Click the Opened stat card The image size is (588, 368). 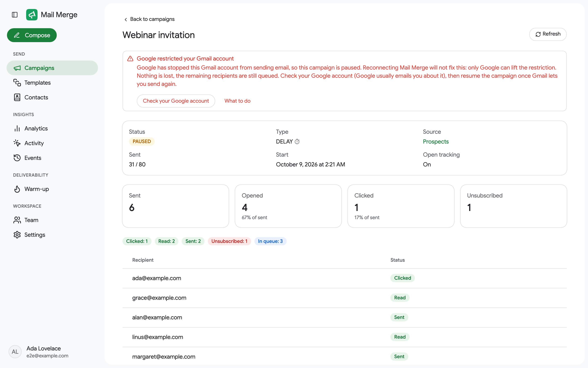click(x=288, y=206)
